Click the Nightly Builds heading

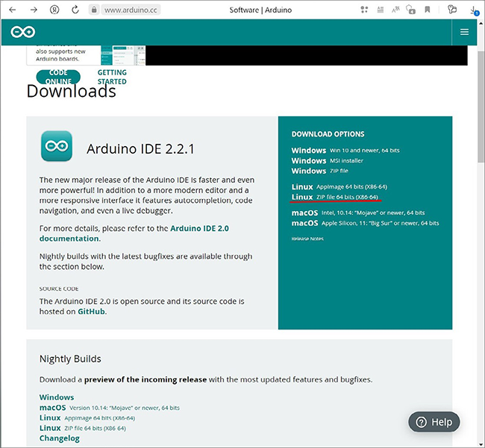pyautogui.click(x=70, y=359)
